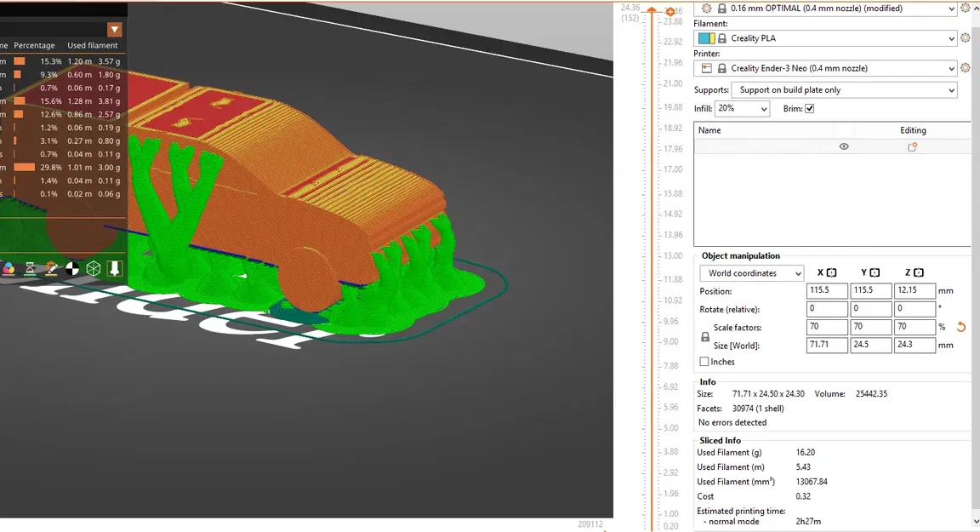Screen dimensions: 980x532
Task: Click the Size Z field 24.3
Action: click(x=914, y=345)
